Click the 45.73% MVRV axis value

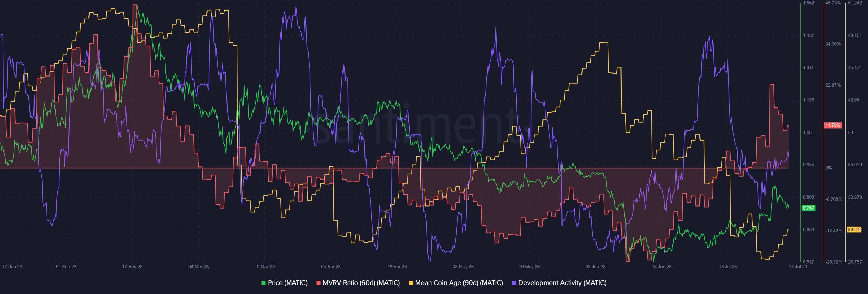point(833,3)
